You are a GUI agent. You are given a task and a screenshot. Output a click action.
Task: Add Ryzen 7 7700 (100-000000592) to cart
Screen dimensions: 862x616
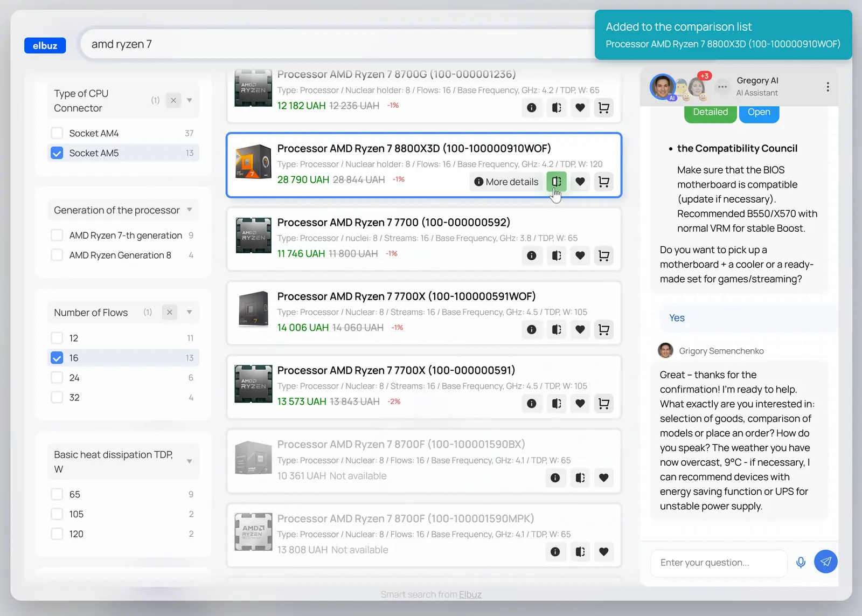[x=604, y=255]
